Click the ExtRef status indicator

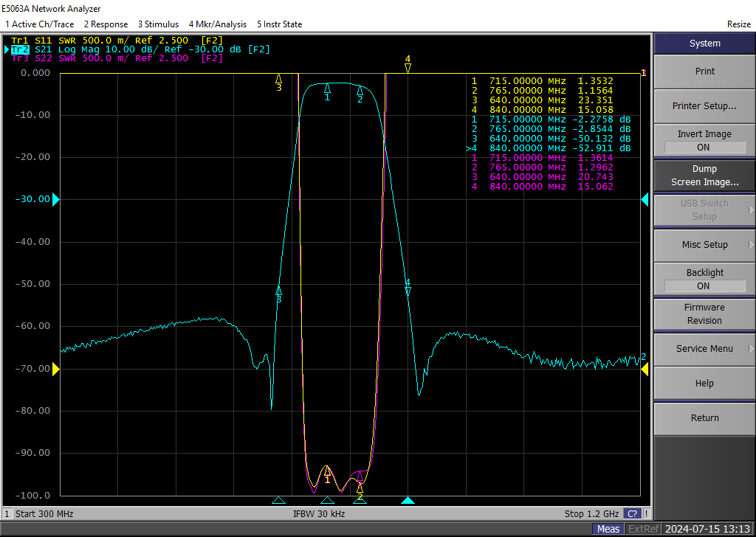(643, 529)
